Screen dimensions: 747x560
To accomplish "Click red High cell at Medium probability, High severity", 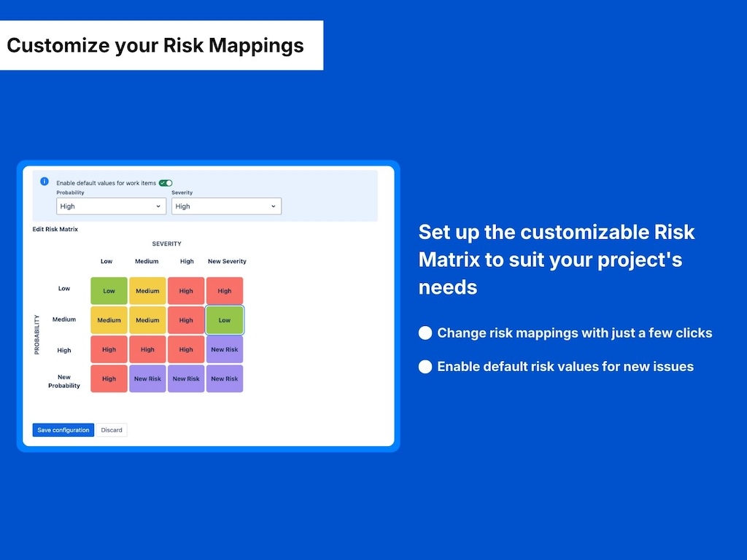I will pyautogui.click(x=186, y=320).
